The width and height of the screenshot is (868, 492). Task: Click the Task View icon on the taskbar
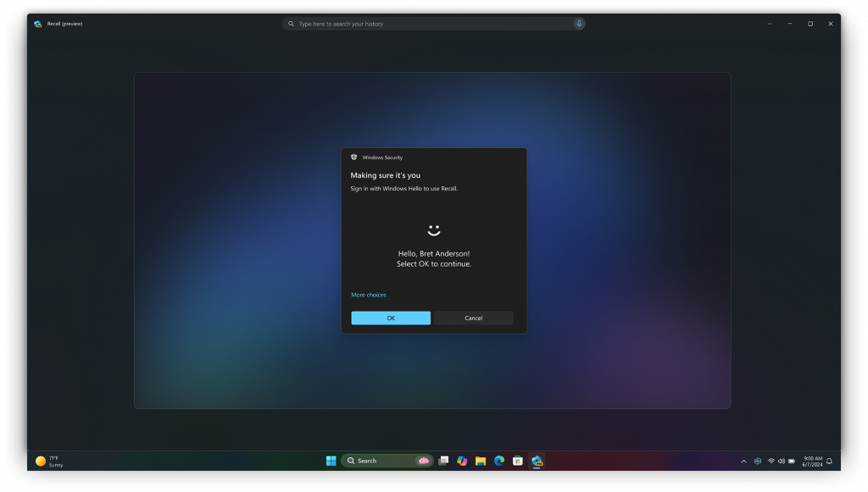pyautogui.click(x=442, y=461)
